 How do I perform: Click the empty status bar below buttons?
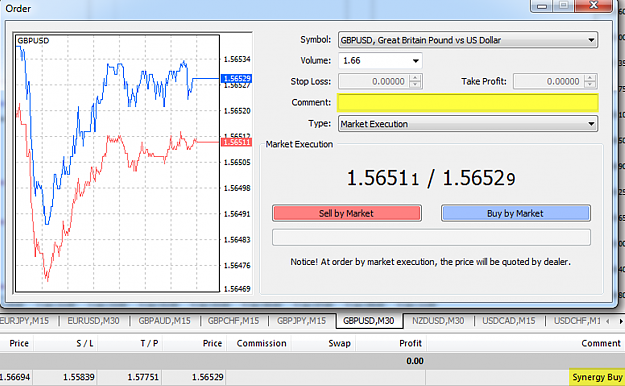pyautogui.click(x=431, y=238)
